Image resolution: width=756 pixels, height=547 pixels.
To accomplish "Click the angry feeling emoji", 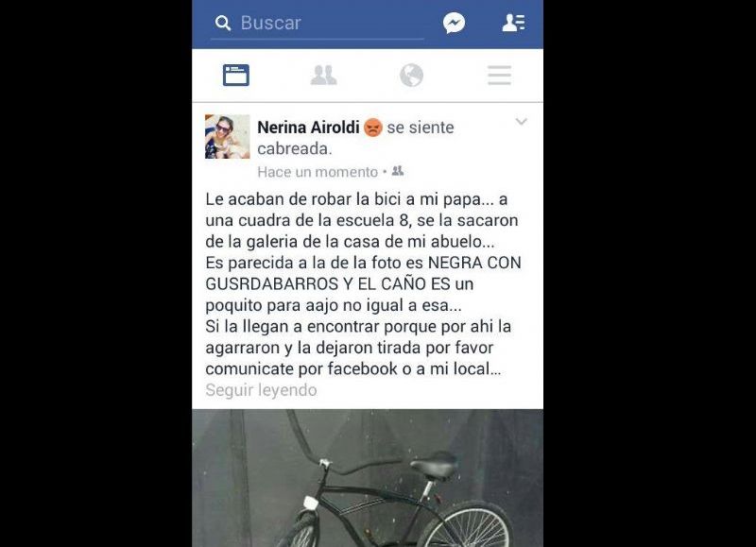I will [x=372, y=128].
